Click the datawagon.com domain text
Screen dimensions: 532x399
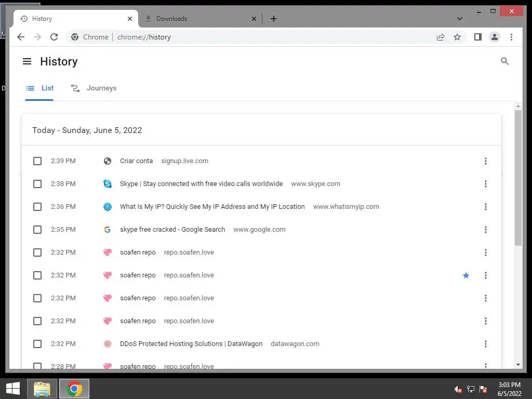[x=295, y=344]
